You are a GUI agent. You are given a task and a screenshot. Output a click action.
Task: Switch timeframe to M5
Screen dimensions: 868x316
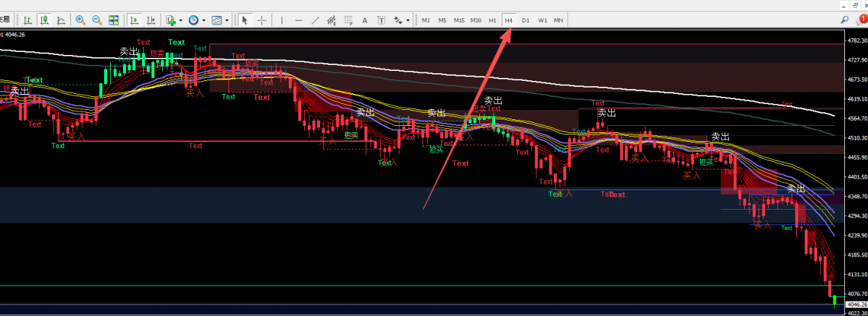(442, 20)
